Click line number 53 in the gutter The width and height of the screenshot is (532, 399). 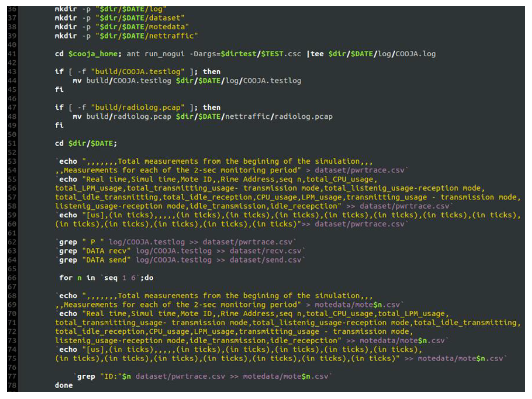click(x=12, y=161)
